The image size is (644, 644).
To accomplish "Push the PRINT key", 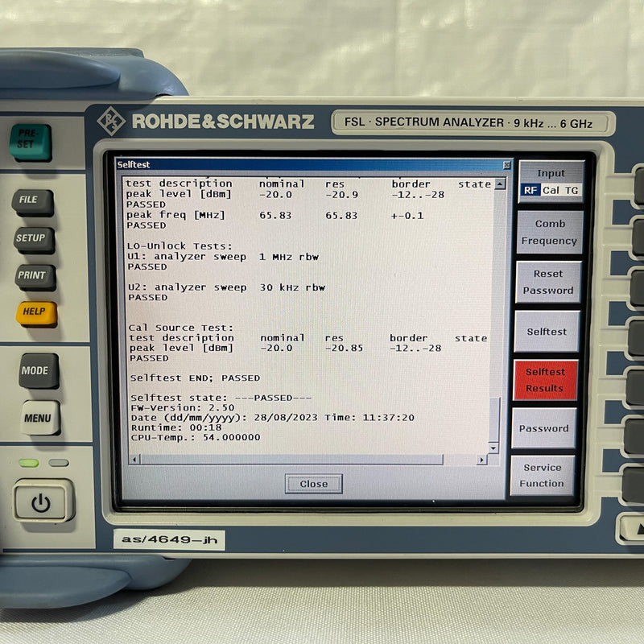I will [x=35, y=277].
